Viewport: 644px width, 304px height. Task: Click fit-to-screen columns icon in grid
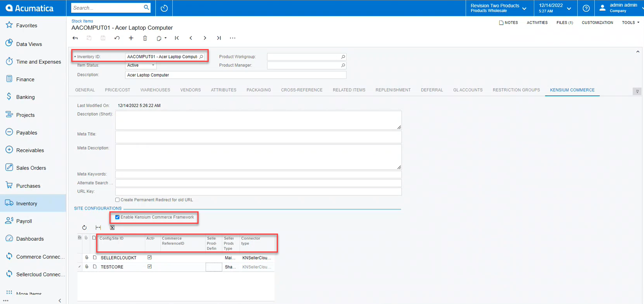(x=98, y=228)
